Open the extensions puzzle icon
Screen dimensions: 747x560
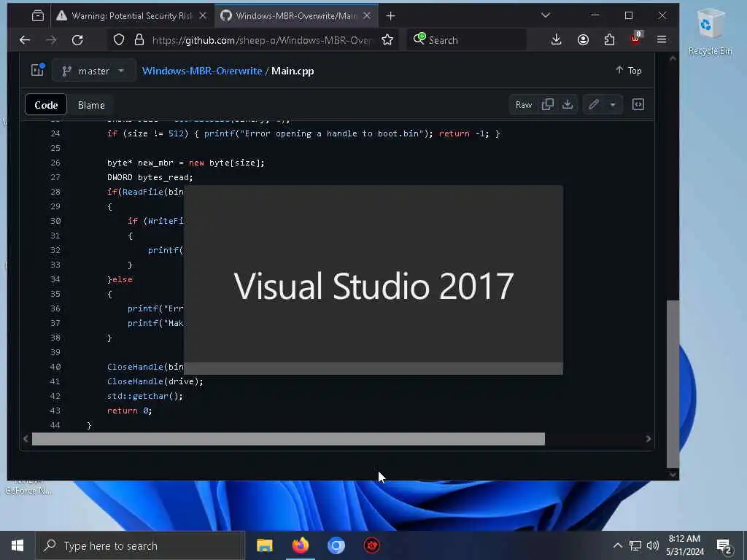(609, 40)
